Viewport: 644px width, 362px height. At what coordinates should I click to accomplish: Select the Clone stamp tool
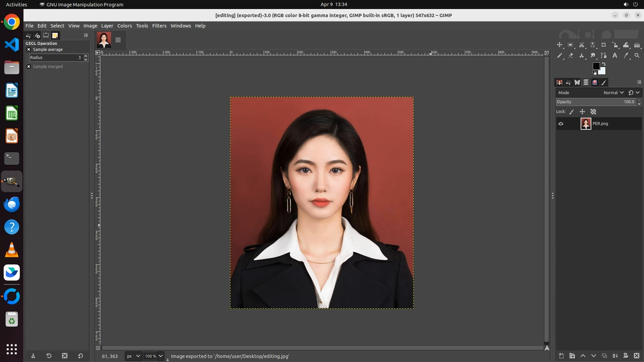click(582, 56)
